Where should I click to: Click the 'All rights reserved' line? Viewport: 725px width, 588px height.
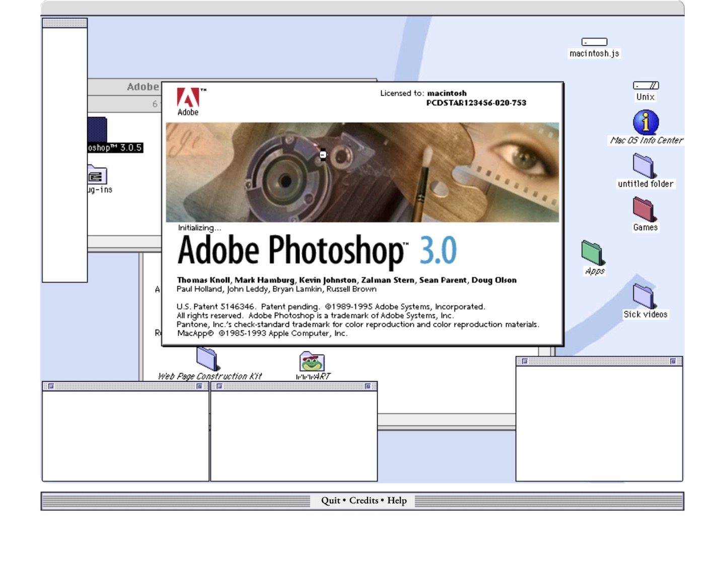click(x=315, y=316)
